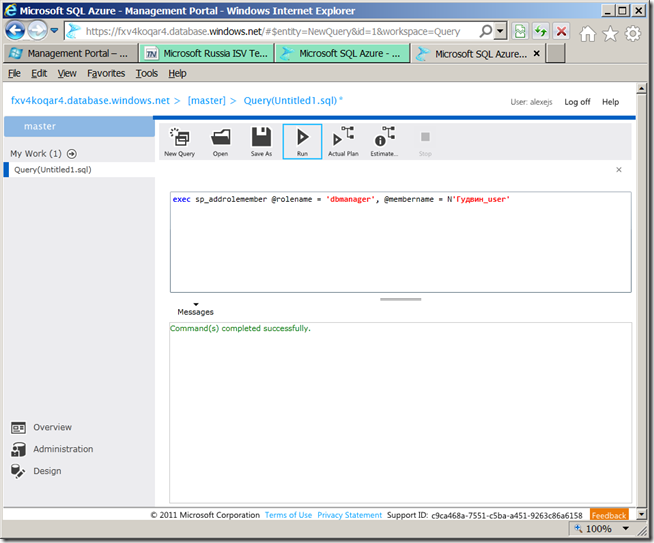
Task: Click the address bar search magnifier icon
Action: (485, 31)
